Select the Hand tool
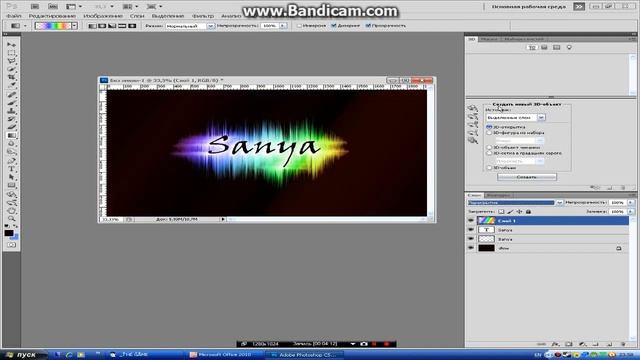Viewport: 640px width, 360px height. pos(11,210)
